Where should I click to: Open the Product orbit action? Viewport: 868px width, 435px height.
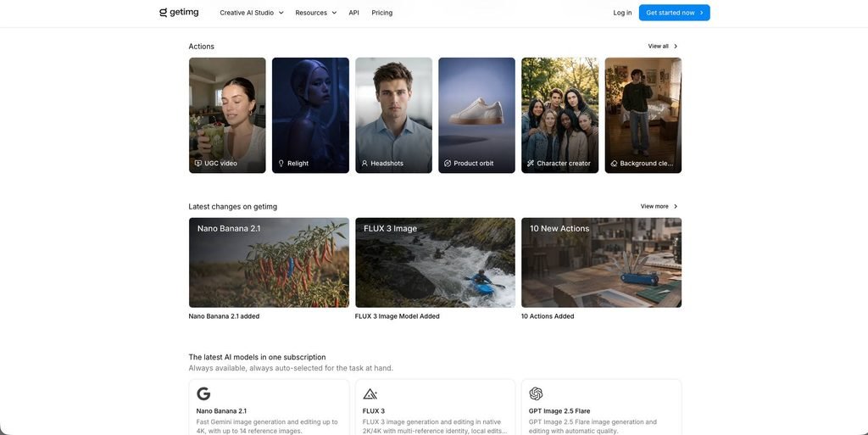pyautogui.click(x=476, y=115)
